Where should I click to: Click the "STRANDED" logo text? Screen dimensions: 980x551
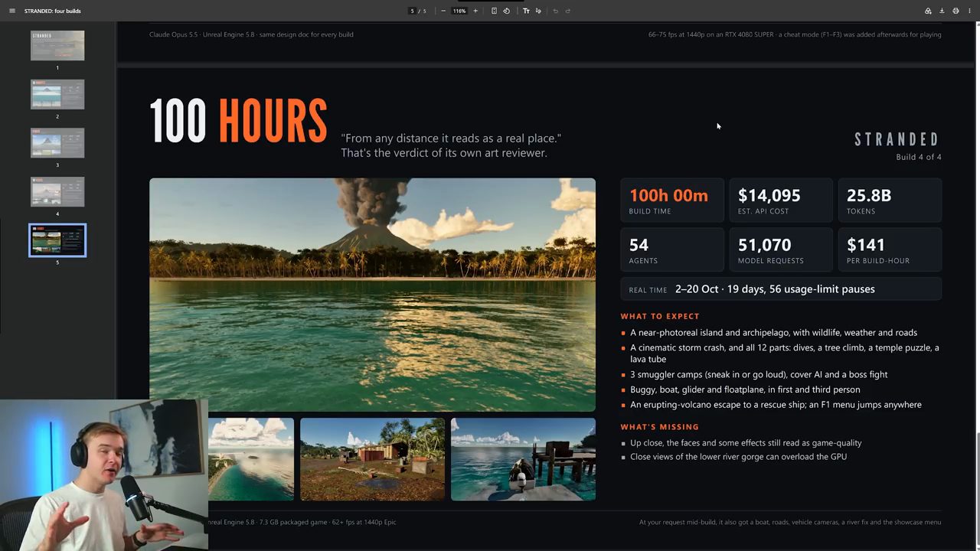[x=897, y=139]
